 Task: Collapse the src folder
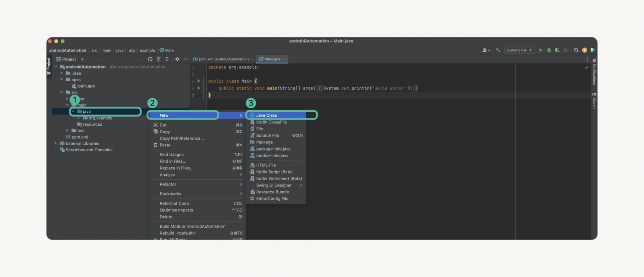coord(62,92)
